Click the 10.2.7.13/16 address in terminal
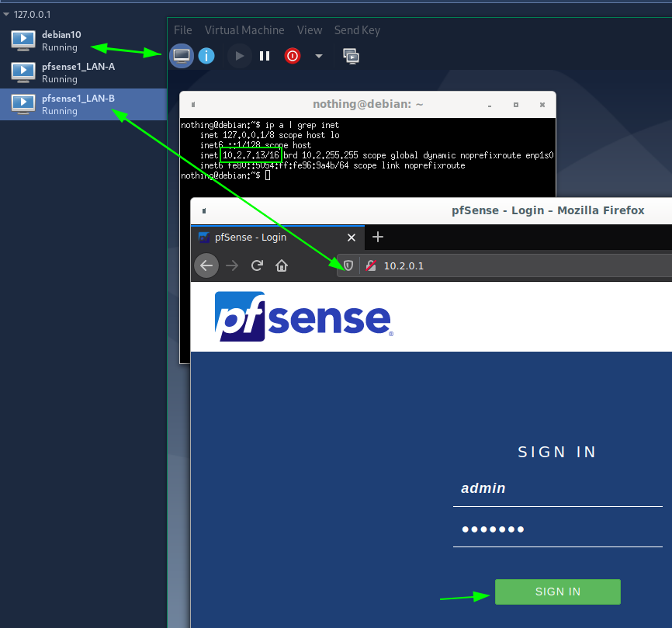The image size is (672, 628). (x=251, y=155)
